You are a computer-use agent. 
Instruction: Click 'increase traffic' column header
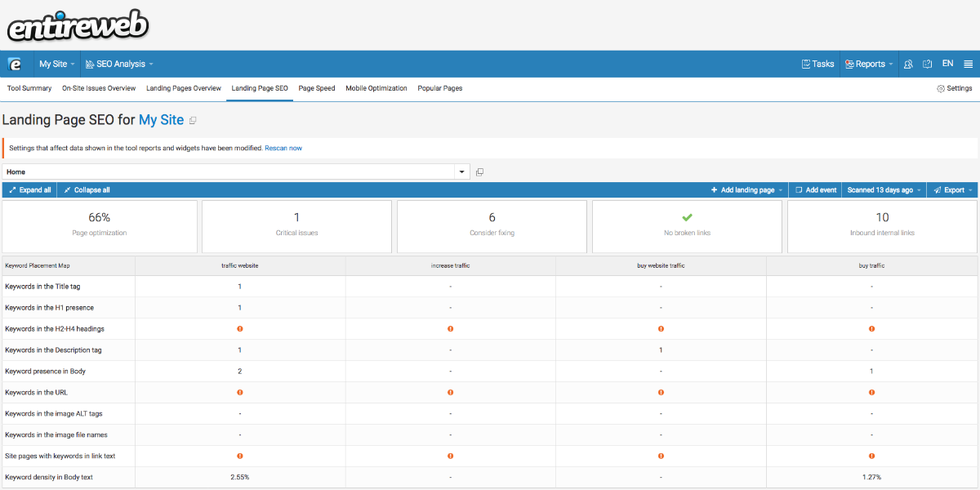pyautogui.click(x=450, y=265)
